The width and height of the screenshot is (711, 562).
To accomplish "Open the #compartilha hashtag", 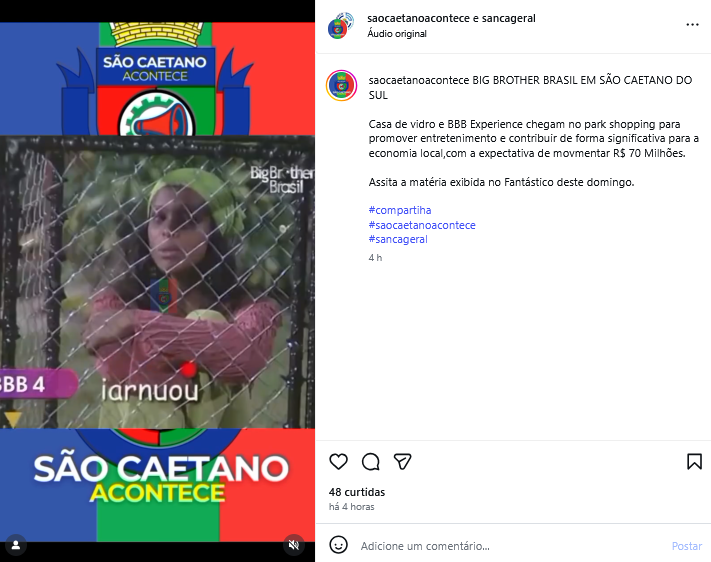I will [400, 210].
